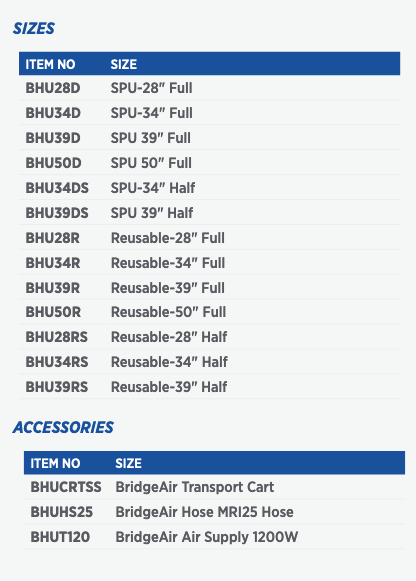Click ITEM NO header in sizes table
Image resolution: width=416 pixels, height=581 pixels.
[x=50, y=64]
